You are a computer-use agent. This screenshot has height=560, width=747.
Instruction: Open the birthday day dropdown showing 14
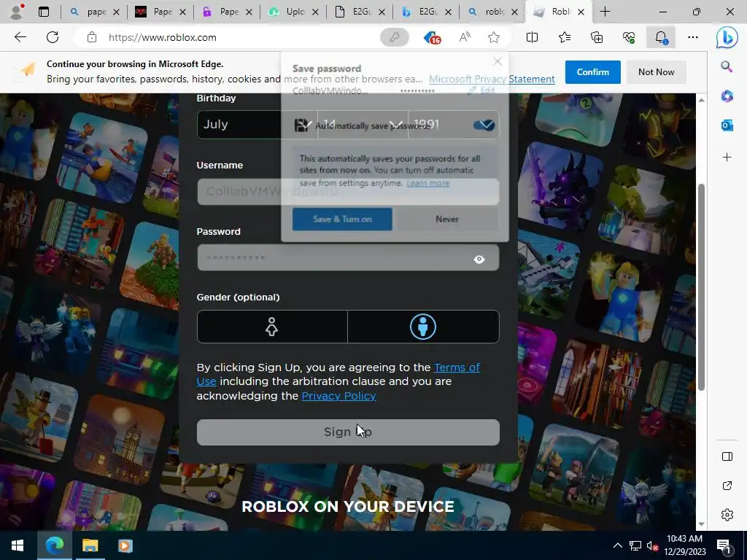(363, 125)
